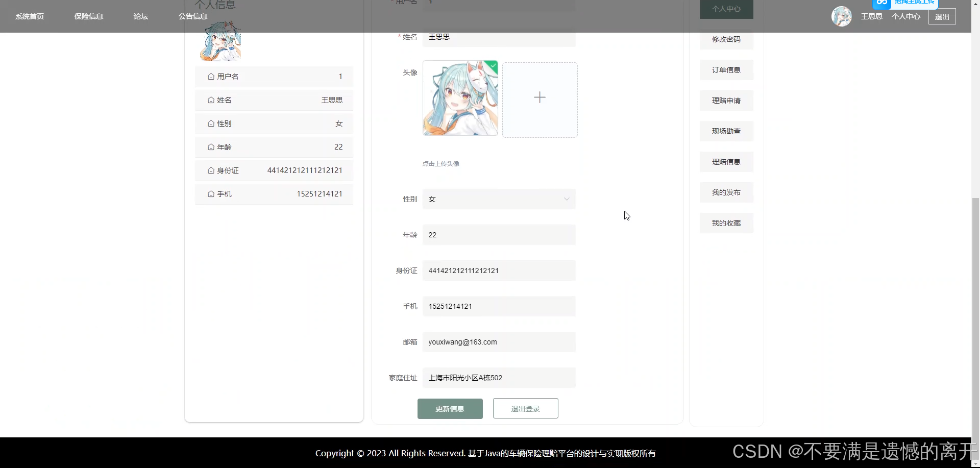Click the 家庭住址 input field

(499, 378)
